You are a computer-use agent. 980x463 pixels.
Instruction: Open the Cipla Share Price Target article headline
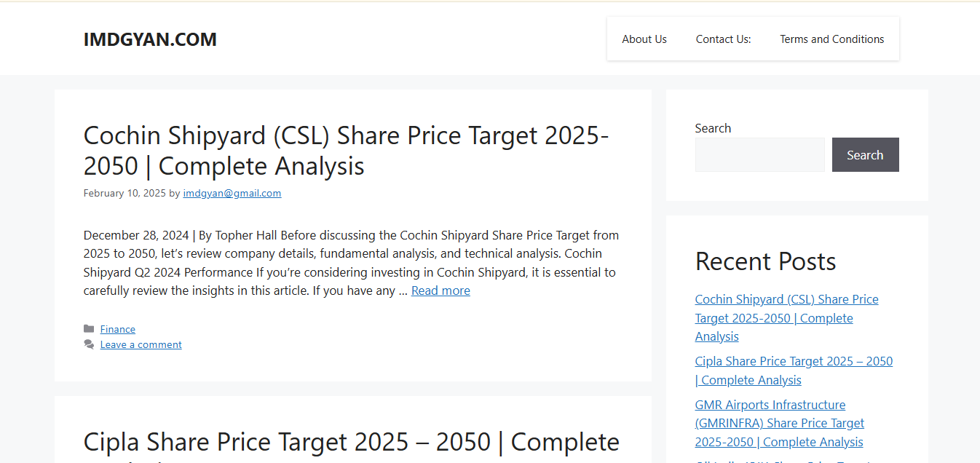352,443
